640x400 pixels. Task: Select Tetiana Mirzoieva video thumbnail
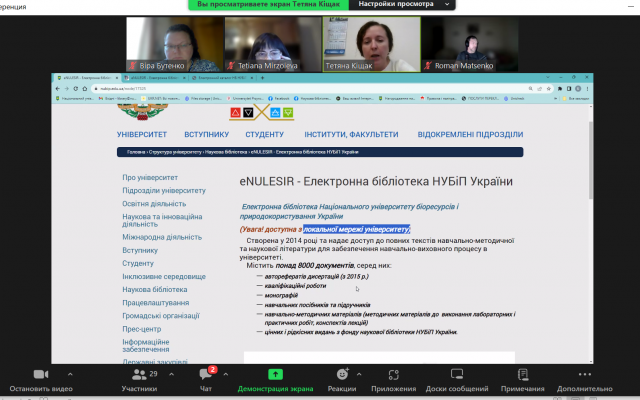273,44
